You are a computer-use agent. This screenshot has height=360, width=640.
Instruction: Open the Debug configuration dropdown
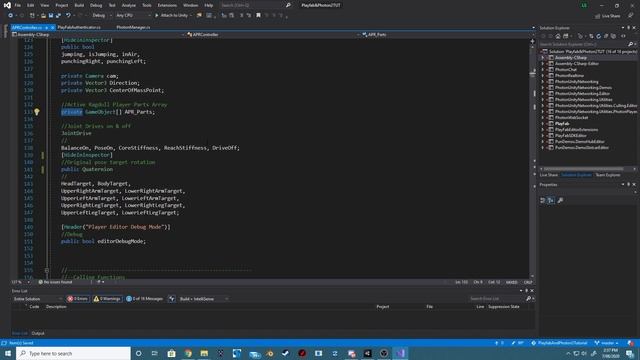102,16
